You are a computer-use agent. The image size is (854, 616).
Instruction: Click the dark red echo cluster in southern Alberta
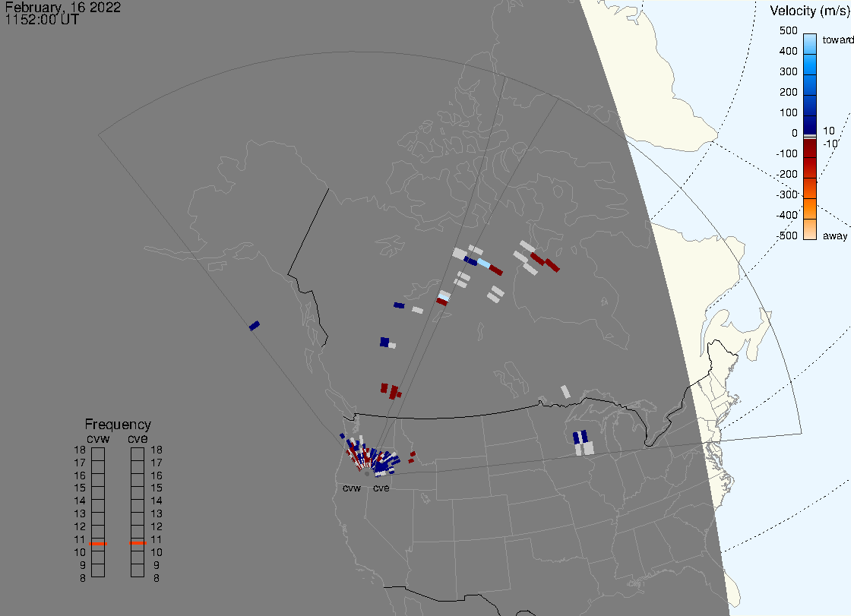[391, 391]
